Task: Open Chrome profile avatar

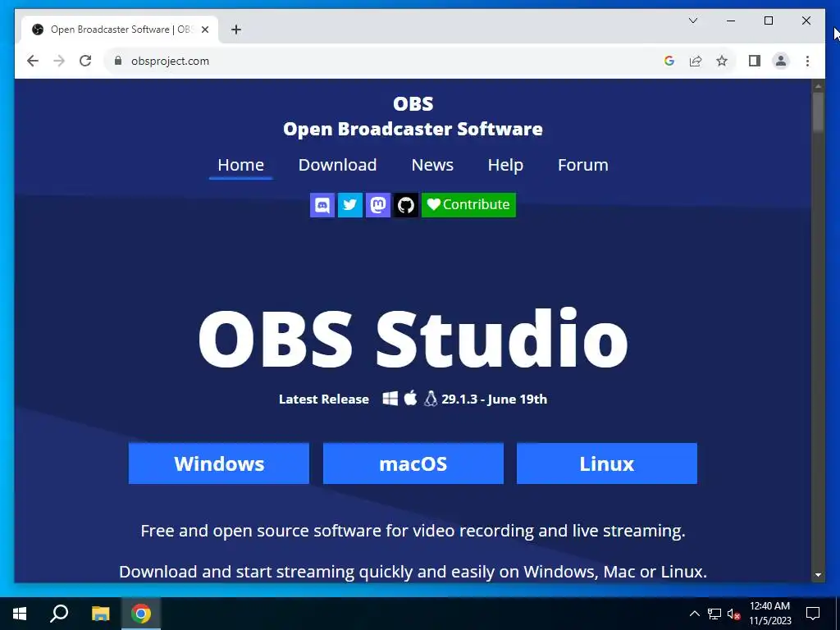Action: (781, 61)
